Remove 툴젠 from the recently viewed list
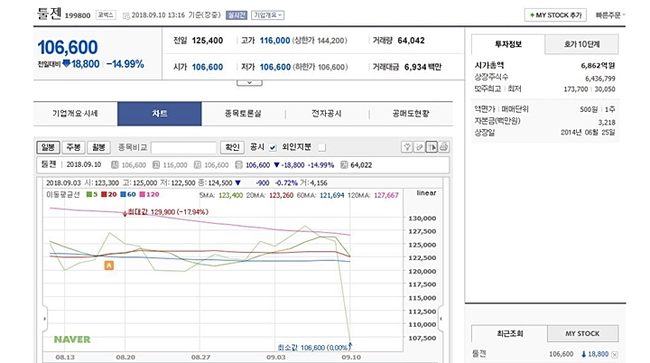The height and width of the screenshot is (363, 650). (x=615, y=355)
